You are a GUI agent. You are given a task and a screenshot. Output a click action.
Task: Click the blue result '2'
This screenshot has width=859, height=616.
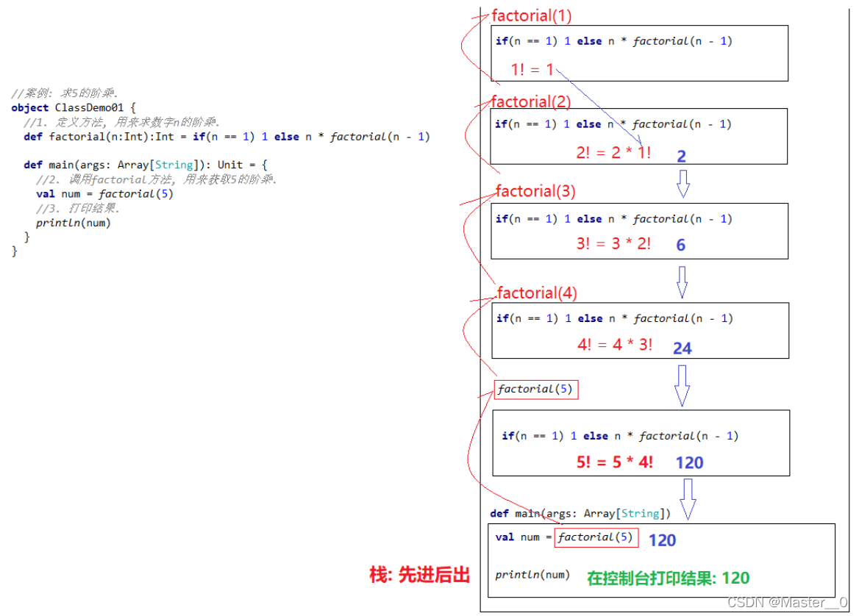coord(682,156)
